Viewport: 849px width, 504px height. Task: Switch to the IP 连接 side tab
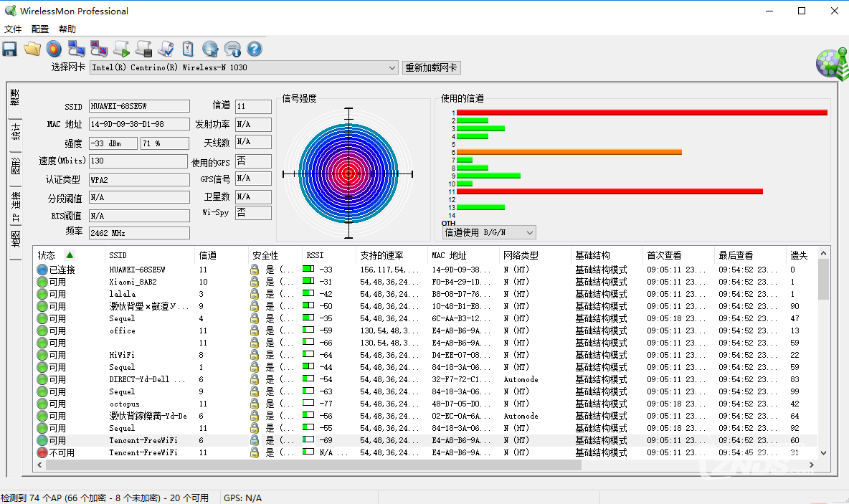(15, 206)
